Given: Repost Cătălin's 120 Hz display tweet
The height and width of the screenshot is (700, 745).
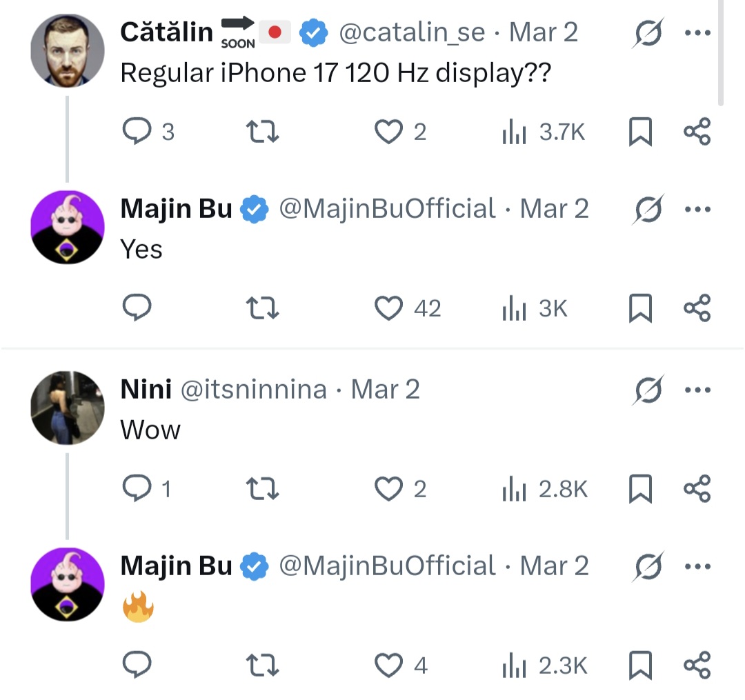Looking at the screenshot, I should pos(263,131).
